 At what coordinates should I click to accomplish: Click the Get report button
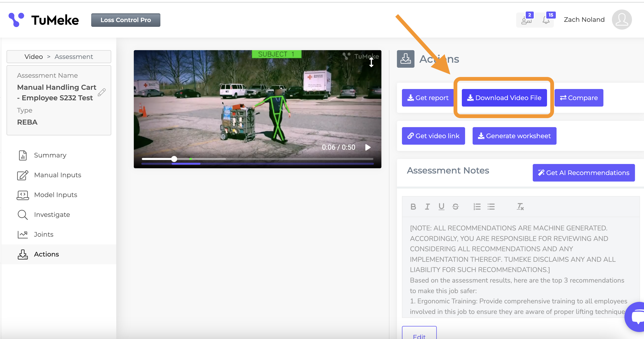point(428,98)
